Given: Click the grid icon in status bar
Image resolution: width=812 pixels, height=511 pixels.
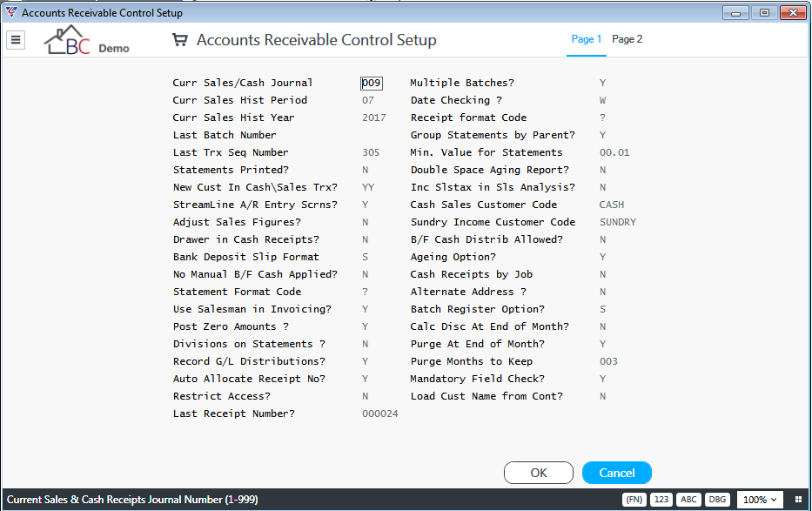Looking at the screenshot, I should point(798,500).
